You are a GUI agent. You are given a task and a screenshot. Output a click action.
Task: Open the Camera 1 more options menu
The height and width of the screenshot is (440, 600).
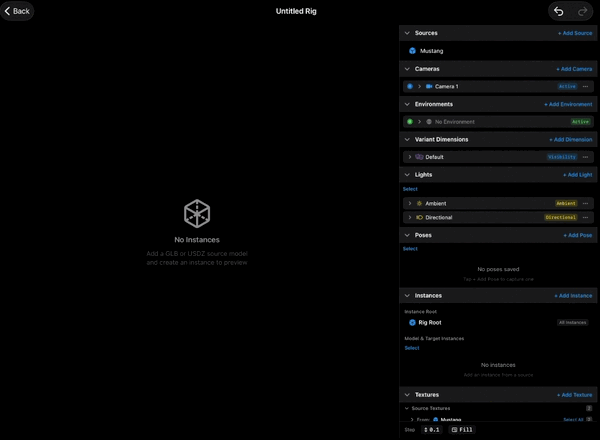[585, 86]
